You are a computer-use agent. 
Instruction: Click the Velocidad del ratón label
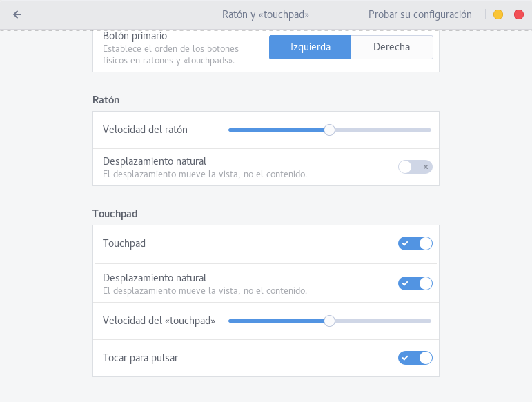point(145,130)
